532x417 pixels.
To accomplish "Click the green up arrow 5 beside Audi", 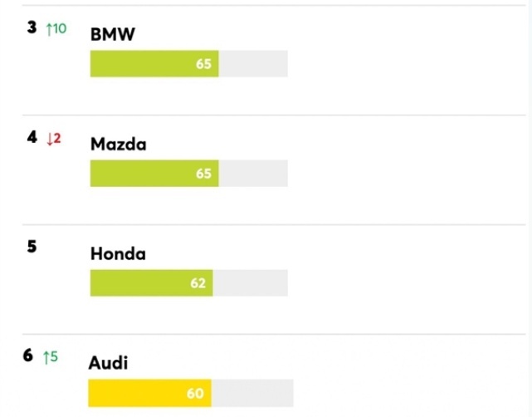I will coord(51,357).
